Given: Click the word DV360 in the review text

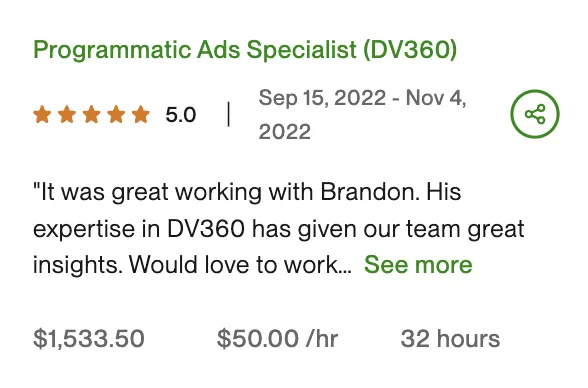Looking at the screenshot, I should pos(206,229).
